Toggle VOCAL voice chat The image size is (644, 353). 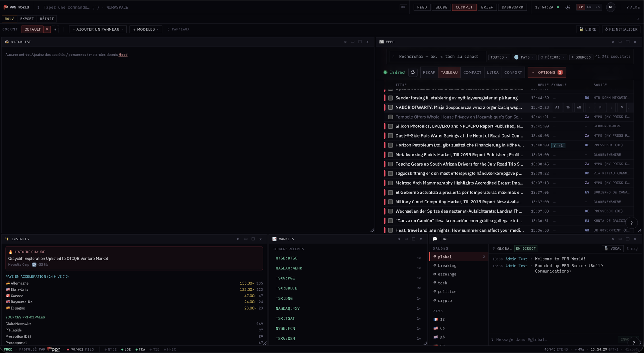click(613, 248)
